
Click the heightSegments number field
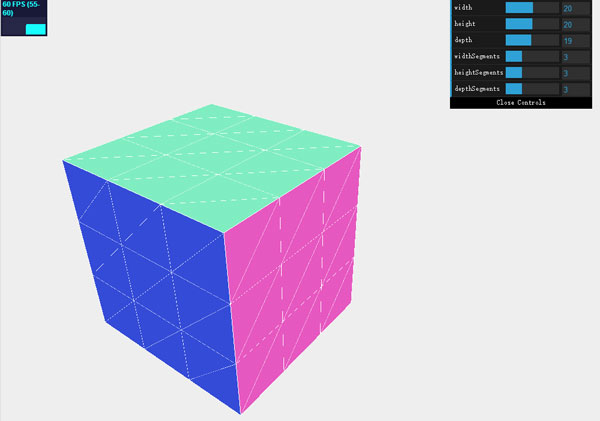(576, 73)
